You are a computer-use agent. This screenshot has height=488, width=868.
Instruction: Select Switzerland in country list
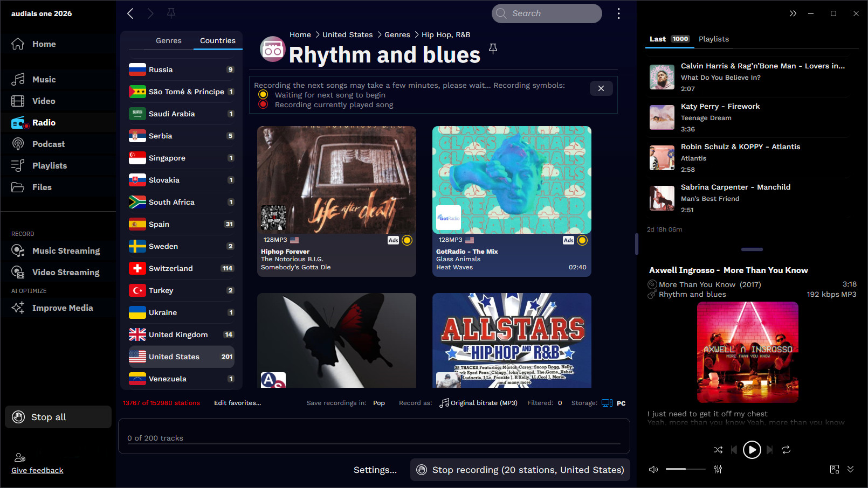coord(182,268)
